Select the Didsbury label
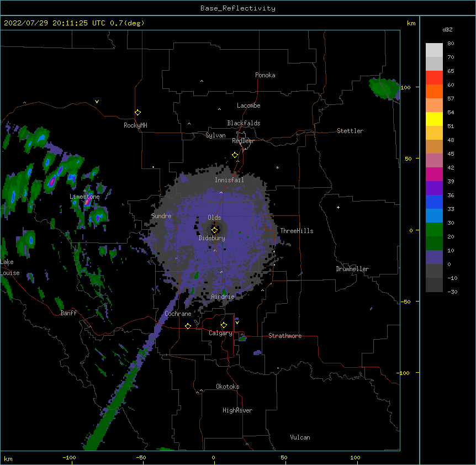This screenshot has width=476, height=465. pyautogui.click(x=212, y=238)
